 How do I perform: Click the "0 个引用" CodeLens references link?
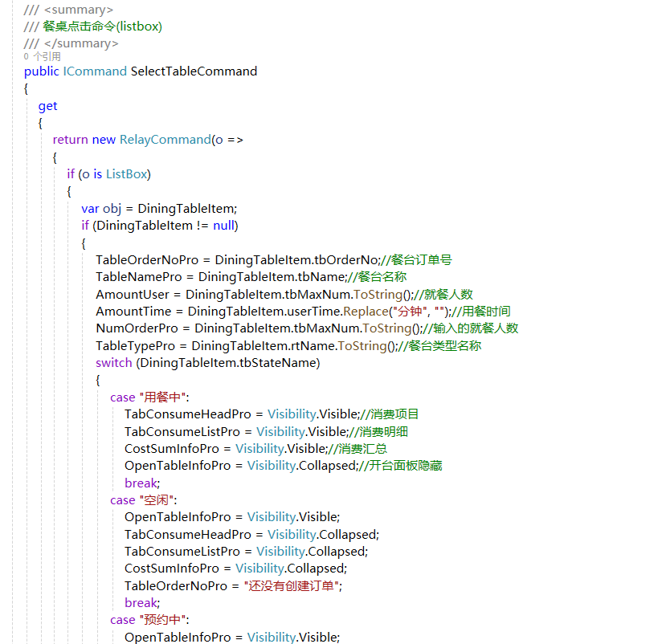pyautogui.click(x=43, y=56)
